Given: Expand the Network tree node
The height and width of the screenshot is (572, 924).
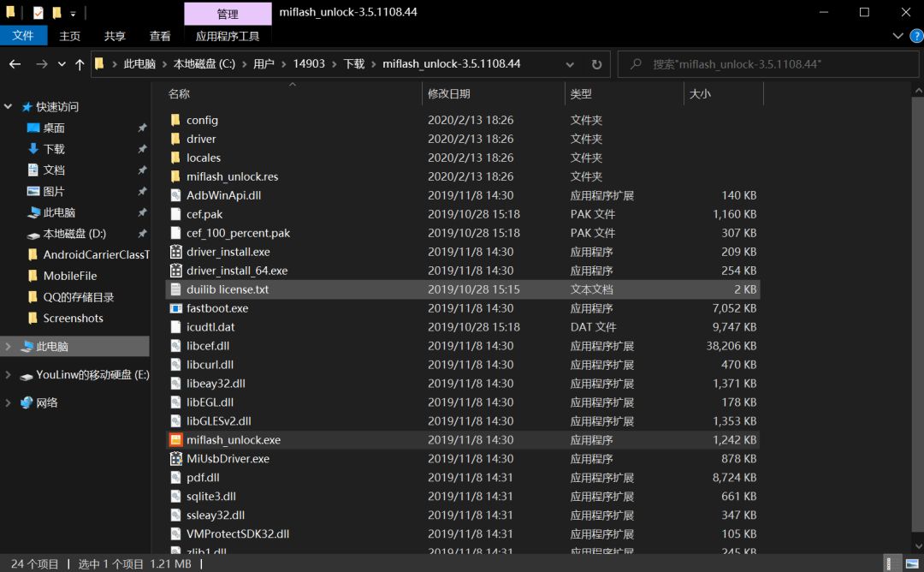Looking at the screenshot, I should click(9, 403).
